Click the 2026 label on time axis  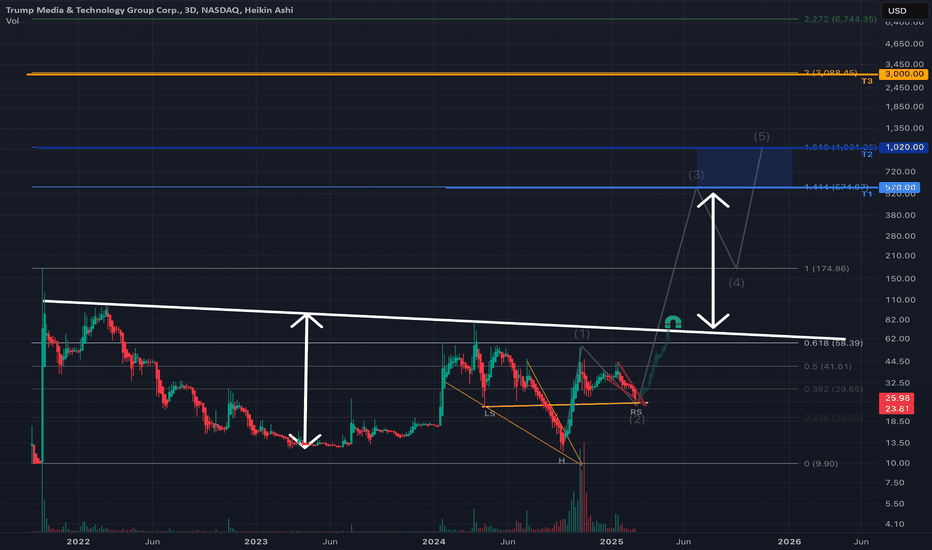pos(789,542)
